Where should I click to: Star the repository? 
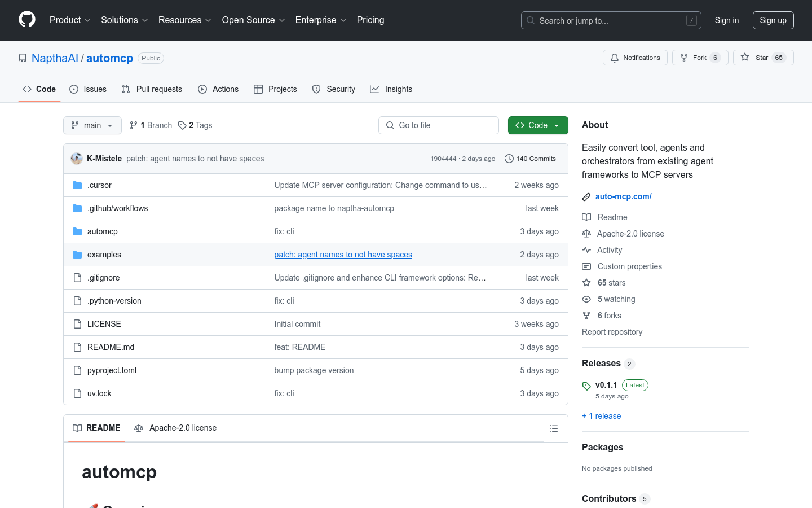pyautogui.click(x=764, y=58)
